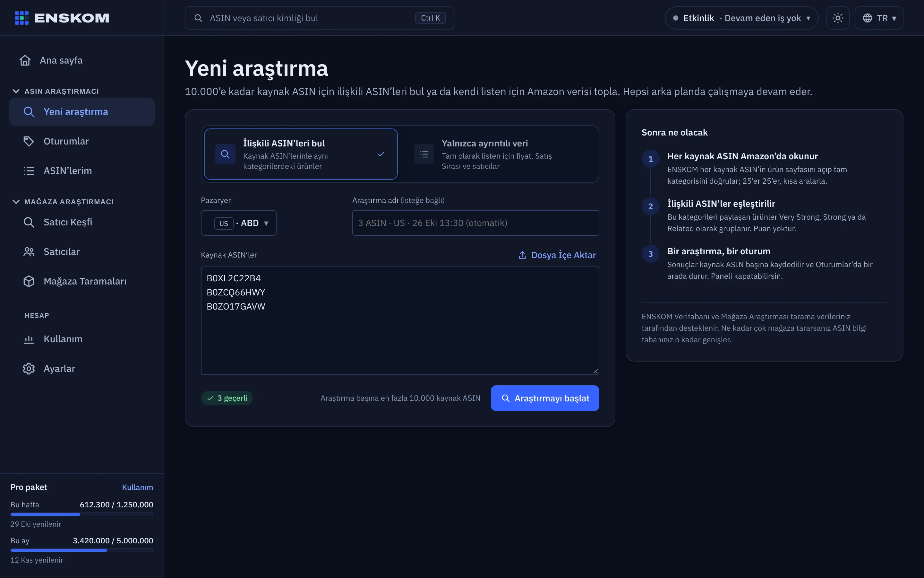Open Kullanım link in Pro paket
Screen dimensions: 924x578
(137, 487)
